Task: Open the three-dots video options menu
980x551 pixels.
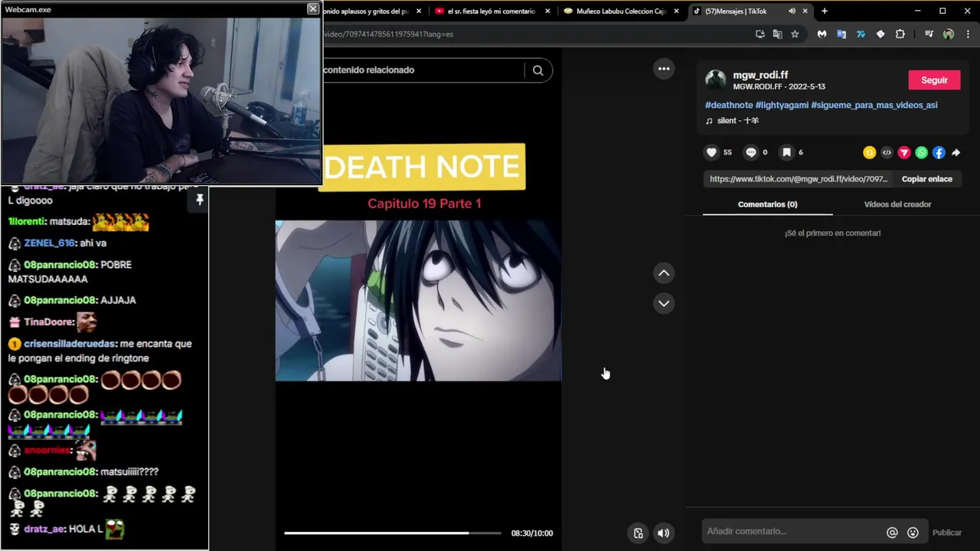Action: point(664,69)
